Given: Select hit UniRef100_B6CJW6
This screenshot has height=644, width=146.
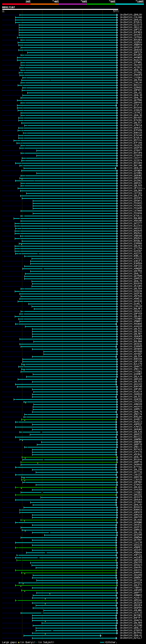Looking at the screenshot, I should pos(131,165).
